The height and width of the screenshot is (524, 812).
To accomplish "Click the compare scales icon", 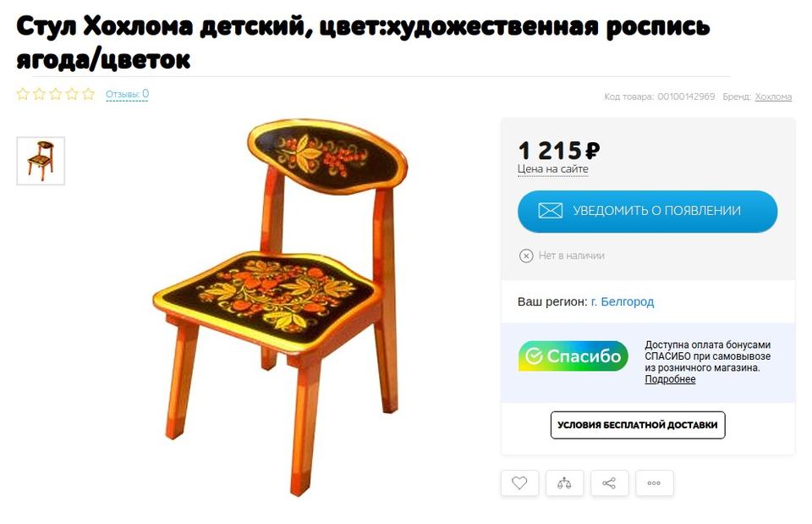I will point(564,483).
